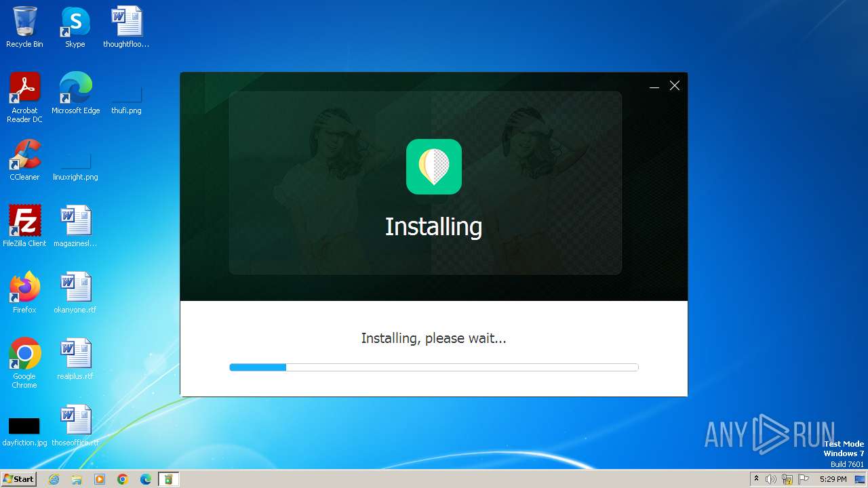Select the thoseoffice.rtf document icon

75,426
